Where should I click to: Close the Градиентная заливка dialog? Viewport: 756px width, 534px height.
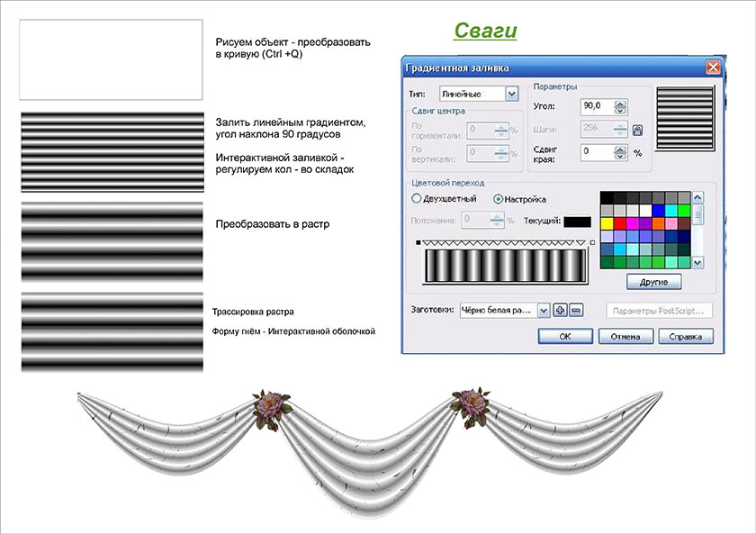point(713,68)
